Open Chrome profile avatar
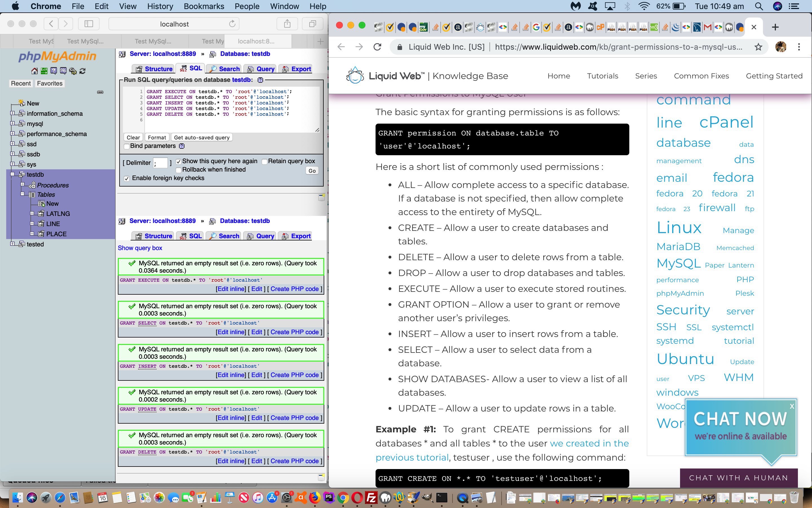The image size is (812, 508). [x=781, y=47]
